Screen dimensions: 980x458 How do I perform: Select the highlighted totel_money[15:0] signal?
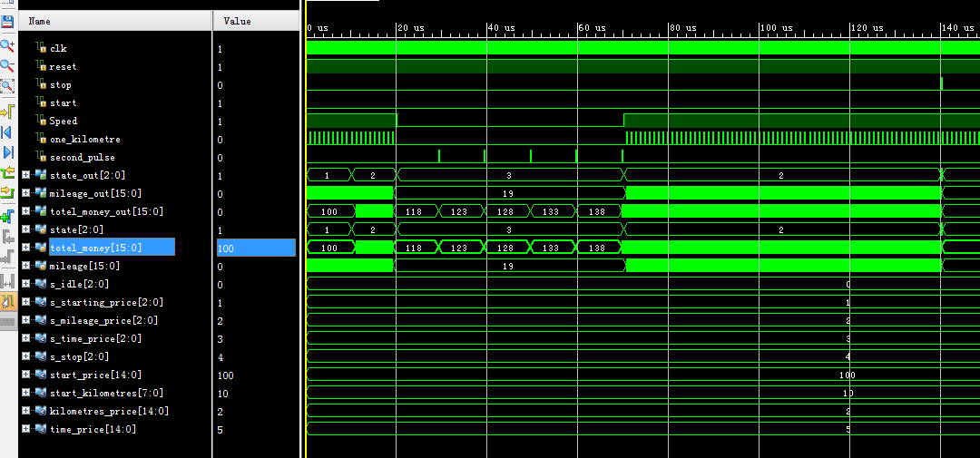point(95,248)
